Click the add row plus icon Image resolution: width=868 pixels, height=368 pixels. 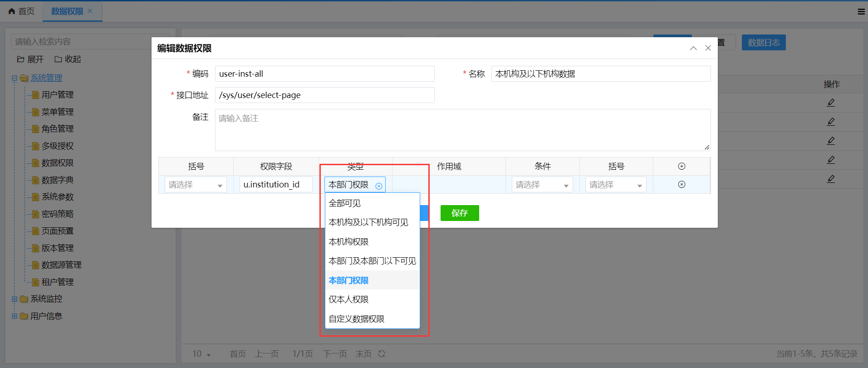[x=682, y=167]
